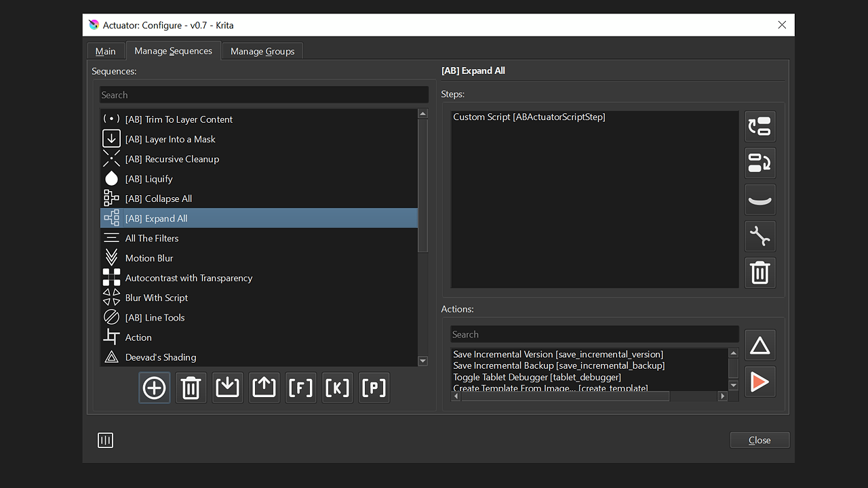
Task: Click the [P] bracket icon button
Action: [x=374, y=388]
